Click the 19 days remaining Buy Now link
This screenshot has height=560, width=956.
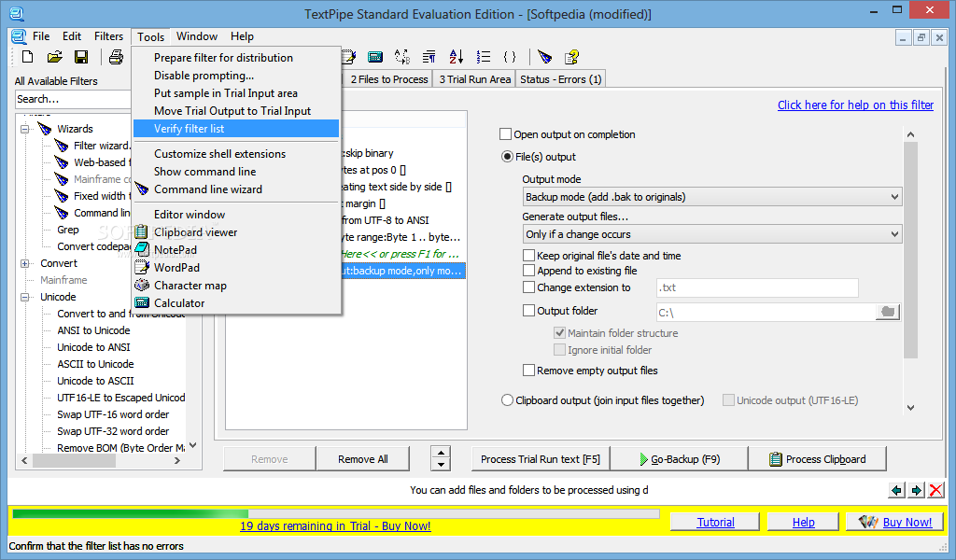pyautogui.click(x=335, y=525)
